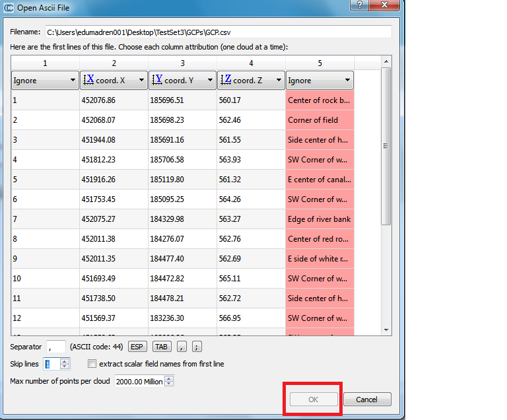Screen dimensions: 507x420
Task: Increase the Skip lines value
Action: pos(64,361)
